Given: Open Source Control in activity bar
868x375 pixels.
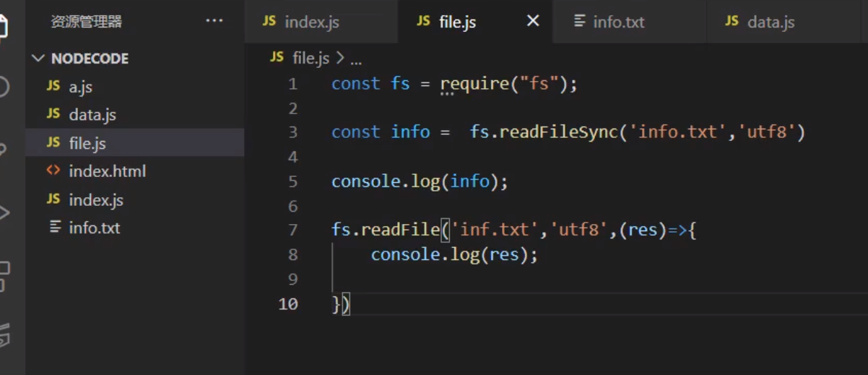Looking at the screenshot, I should (4, 150).
